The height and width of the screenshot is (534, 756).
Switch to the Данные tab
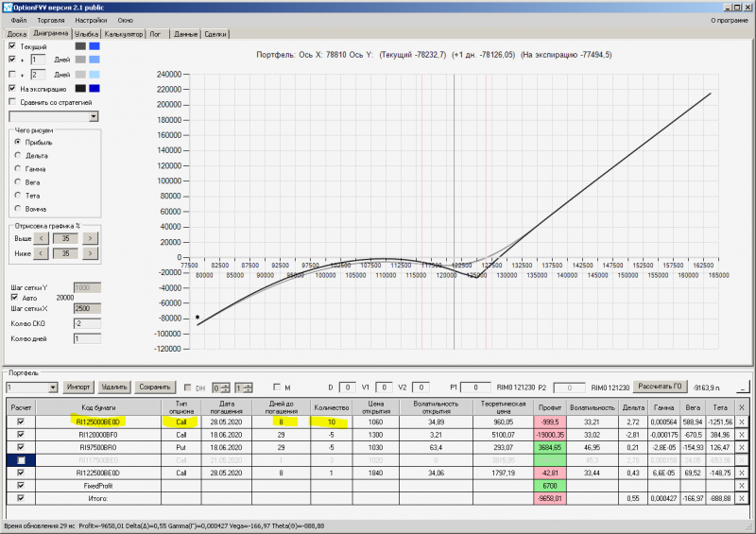click(185, 34)
